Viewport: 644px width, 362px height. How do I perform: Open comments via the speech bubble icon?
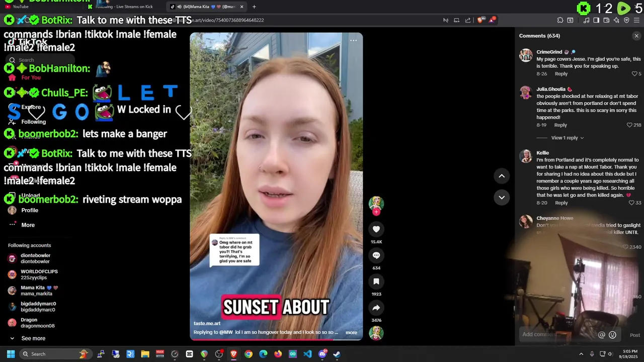[376, 255]
